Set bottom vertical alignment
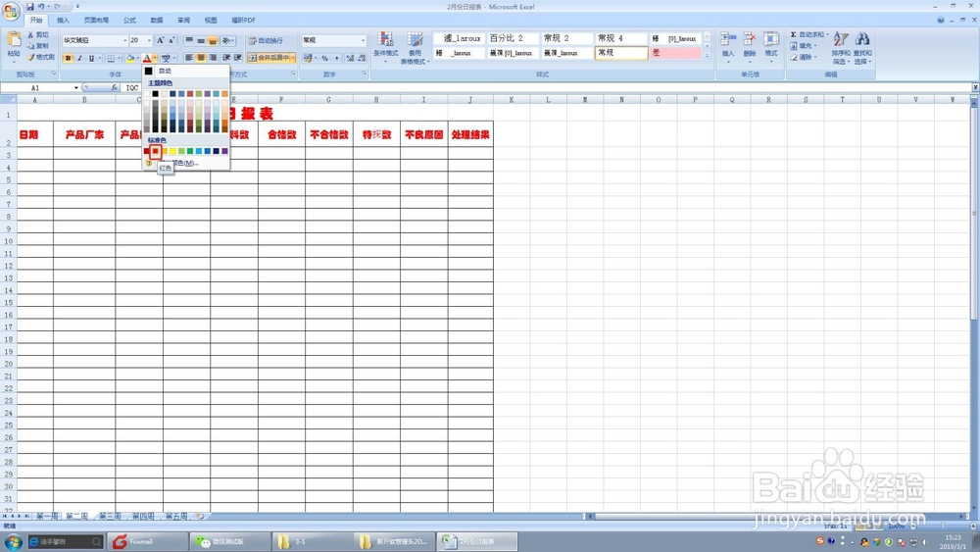Viewport: 980px width, 552px height. [213, 40]
